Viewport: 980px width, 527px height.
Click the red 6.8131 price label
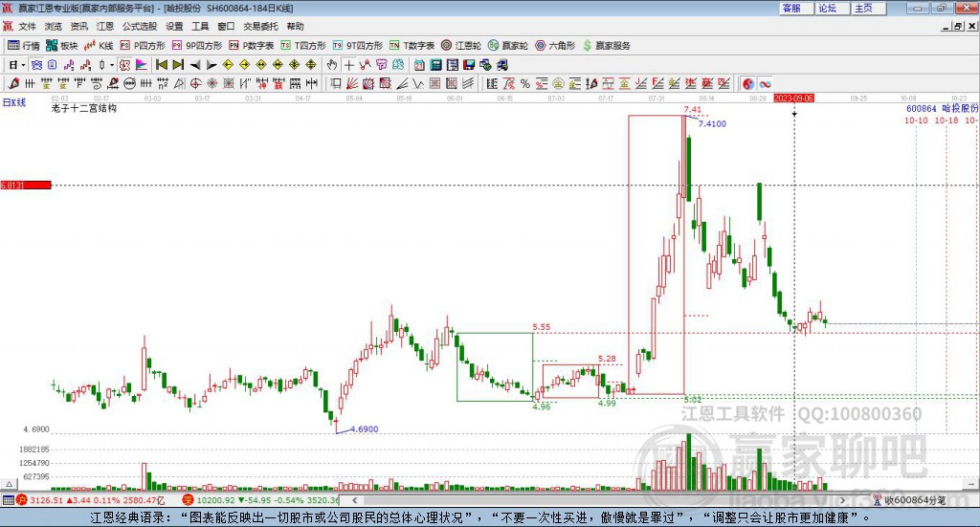[26, 185]
